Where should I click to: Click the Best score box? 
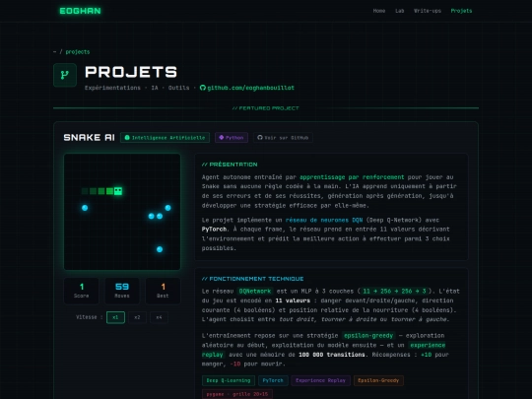[163, 291]
